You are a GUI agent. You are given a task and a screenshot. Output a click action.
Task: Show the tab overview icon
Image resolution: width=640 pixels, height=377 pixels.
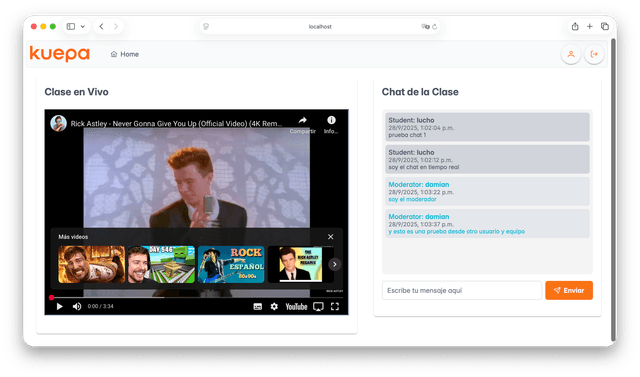pos(605,27)
